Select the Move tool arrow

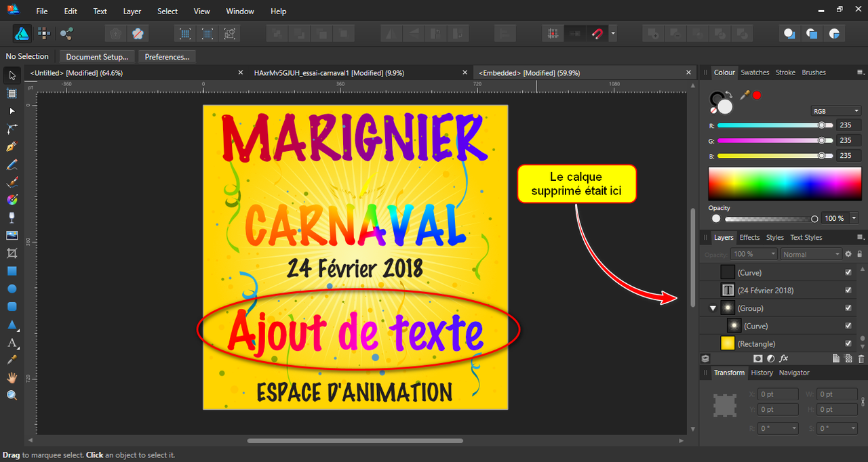(12, 75)
